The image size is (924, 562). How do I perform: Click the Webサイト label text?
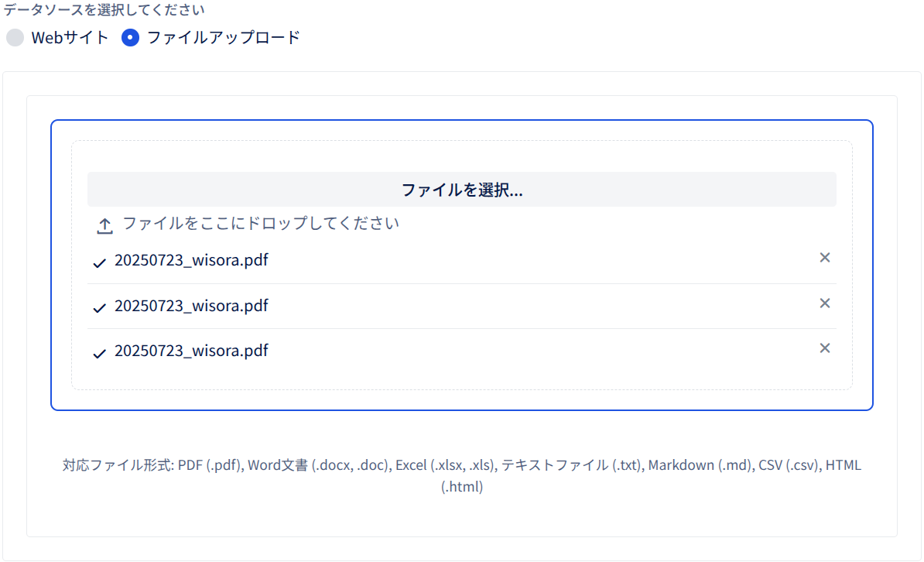[x=70, y=38]
